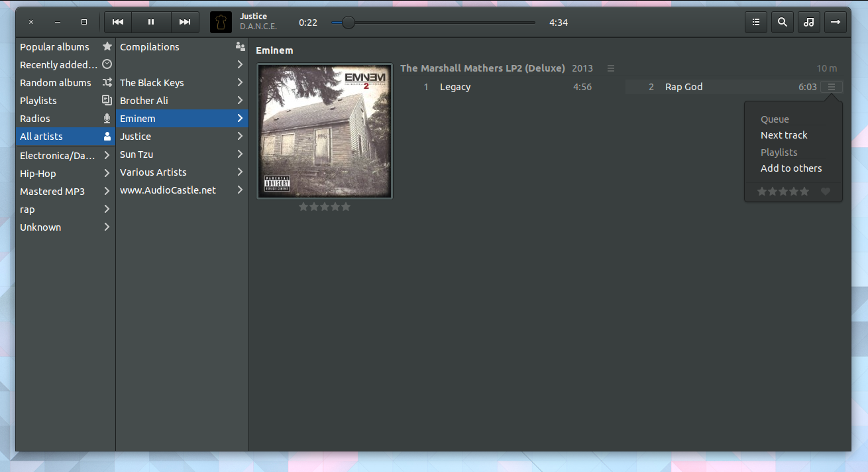Select Random albums in the sidebar

tap(66, 83)
